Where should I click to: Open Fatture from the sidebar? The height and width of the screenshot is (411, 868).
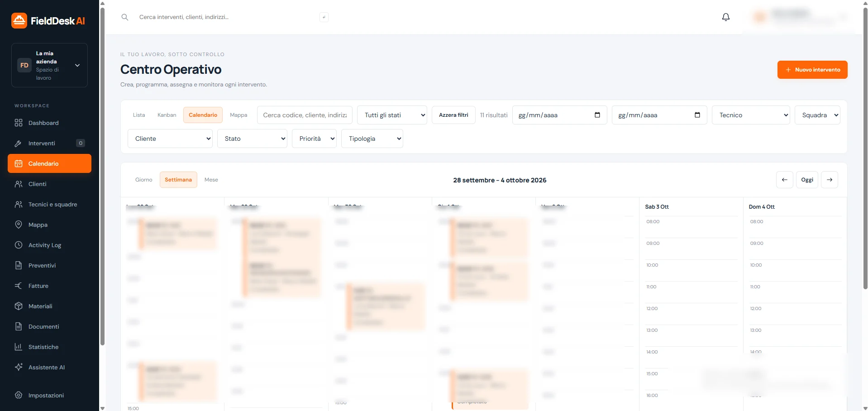49,286
